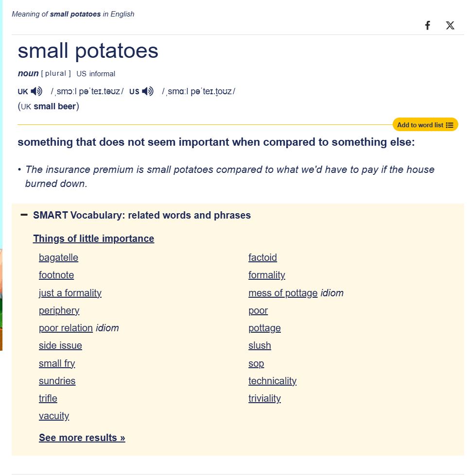Click the 'vacuity' related word

[x=54, y=416]
